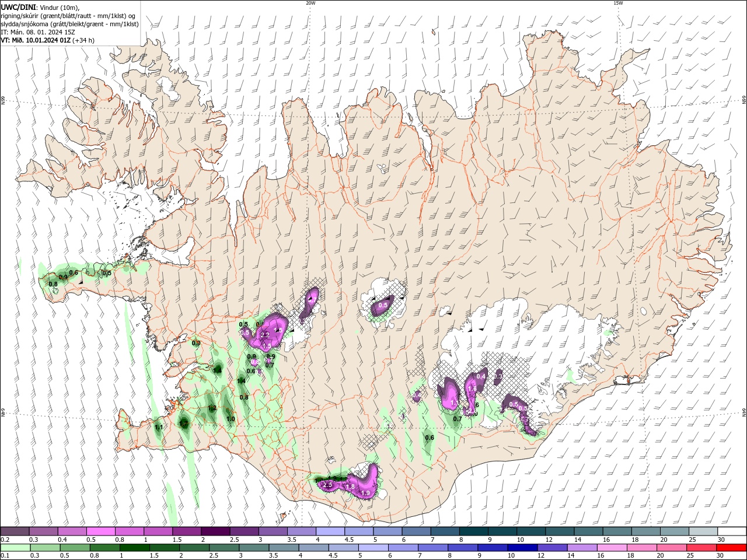
Task: Select the 'slydda/snjókoma' legend description line
Action: pos(70,24)
